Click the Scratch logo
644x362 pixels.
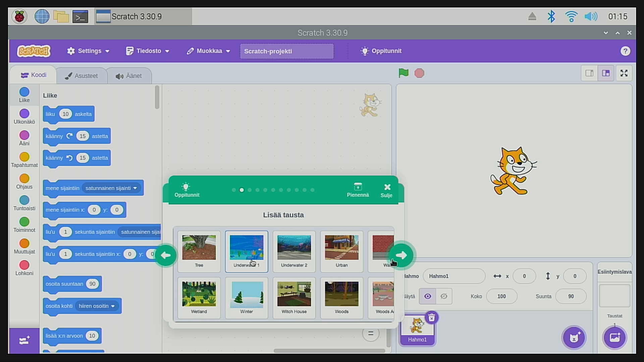34,51
